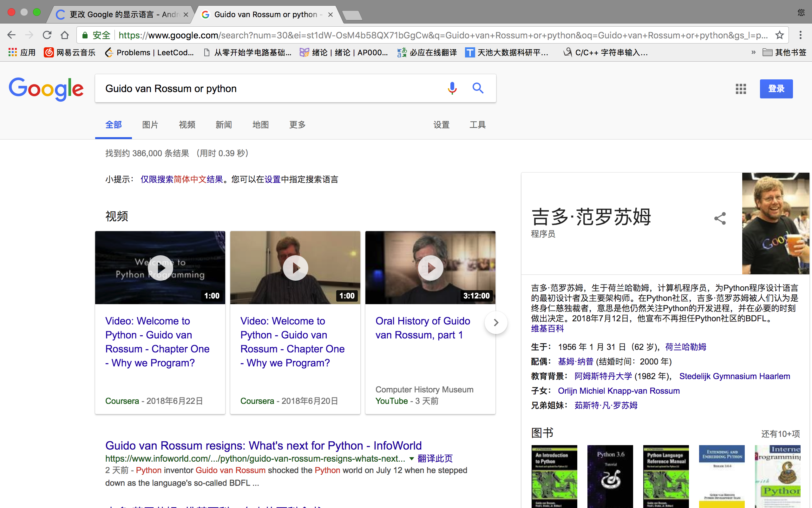
Task: Show more books via 还有10+项
Action: pos(781,434)
